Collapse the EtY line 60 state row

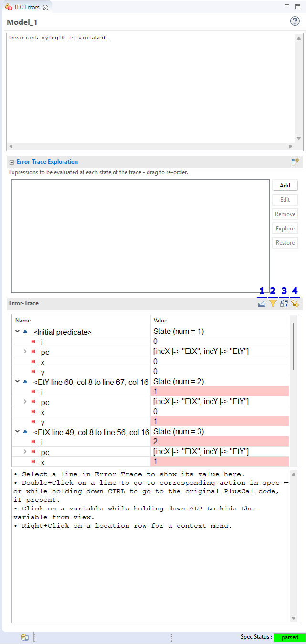(17, 382)
